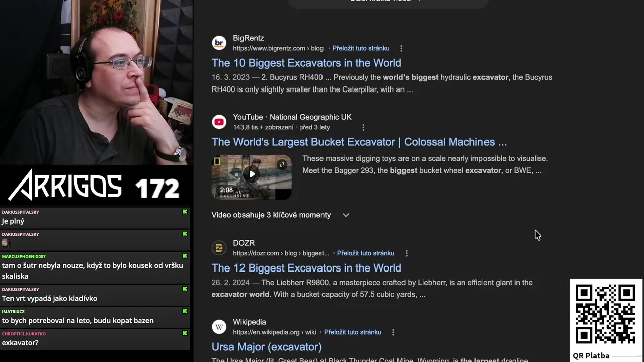Click the video thumbnail showing 2:08 duration

pos(252,177)
